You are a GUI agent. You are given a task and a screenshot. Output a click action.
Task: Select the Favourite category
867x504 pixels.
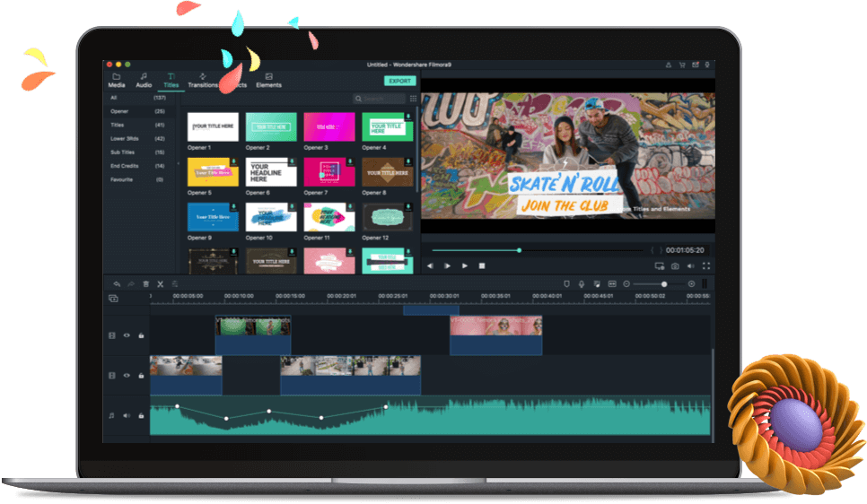(137, 179)
